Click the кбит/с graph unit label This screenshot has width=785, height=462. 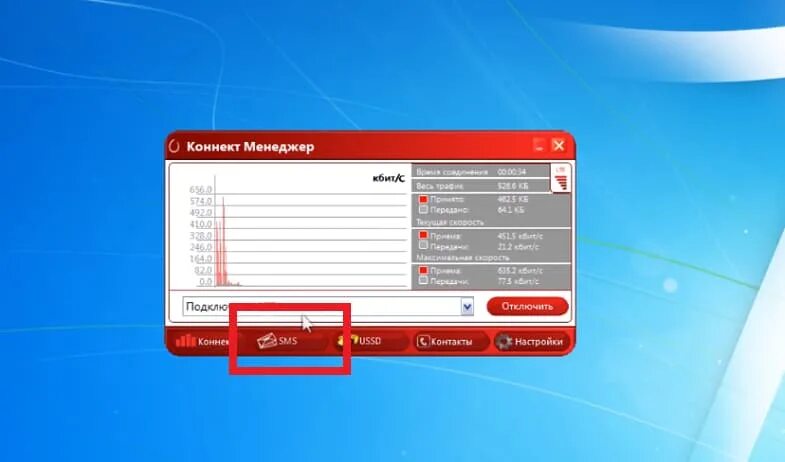click(388, 178)
